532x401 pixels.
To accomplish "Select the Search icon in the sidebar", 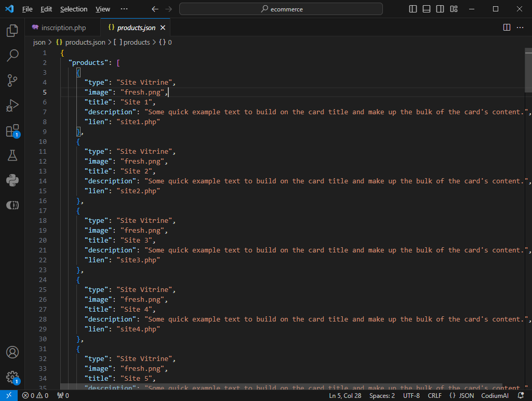I will tap(12, 56).
